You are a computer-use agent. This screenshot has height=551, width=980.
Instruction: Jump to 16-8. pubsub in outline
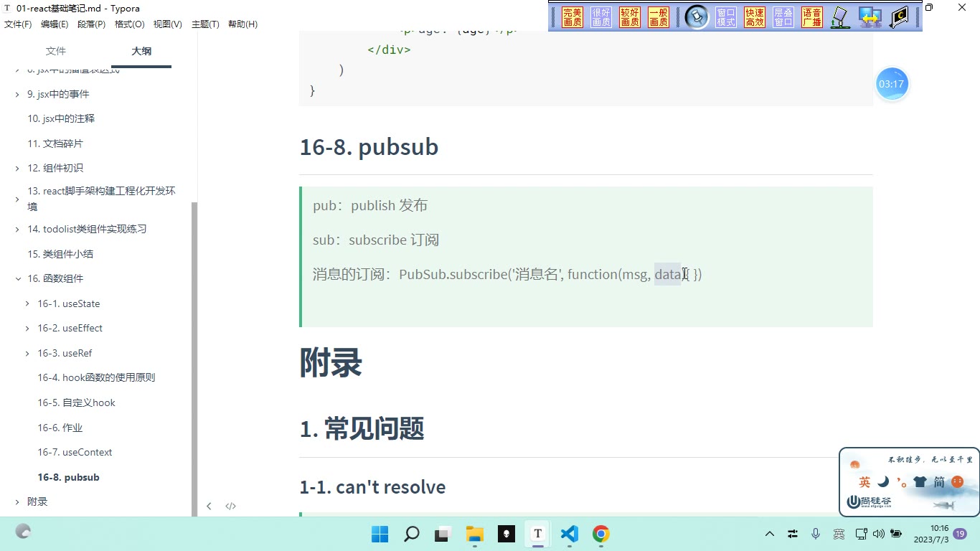(69, 477)
